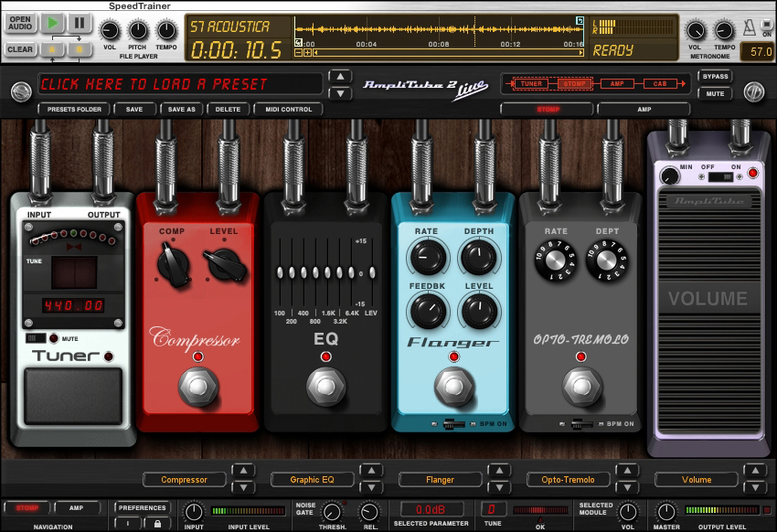Viewport: 777px width, 532px height.
Task: Click the green play button
Action: tap(52, 23)
